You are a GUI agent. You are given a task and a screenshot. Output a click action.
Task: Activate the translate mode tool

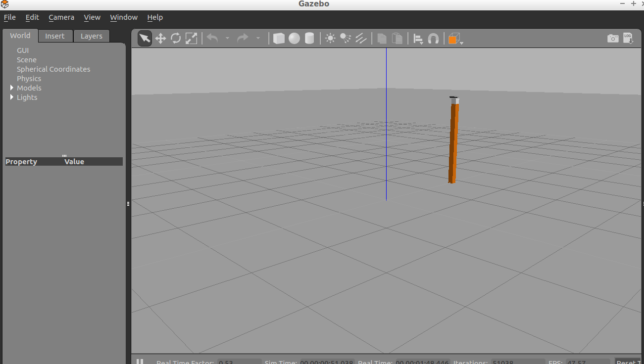point(160,39)
